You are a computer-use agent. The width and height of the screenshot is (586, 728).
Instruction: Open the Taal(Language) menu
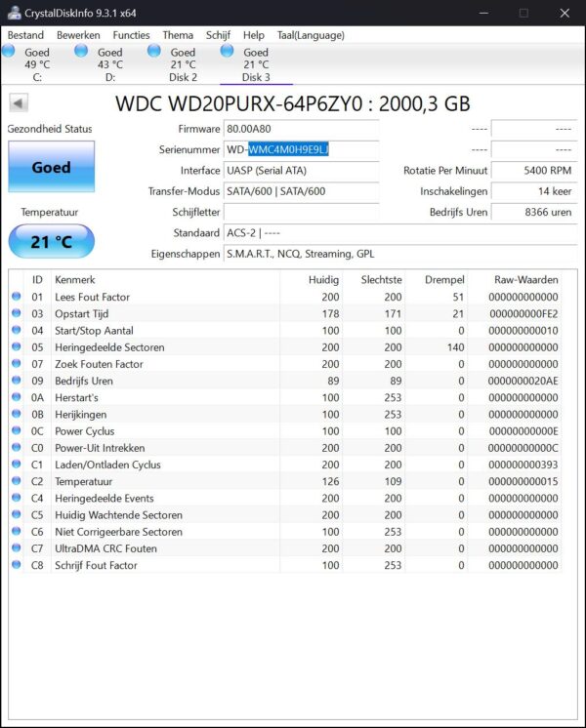[x=311, y=35]
